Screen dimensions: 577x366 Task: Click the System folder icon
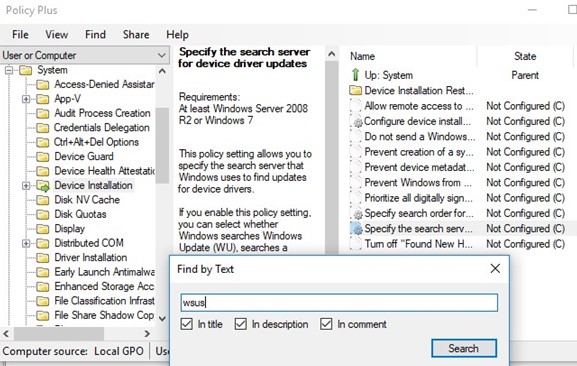pyautogui.click(x=25, y=70)
